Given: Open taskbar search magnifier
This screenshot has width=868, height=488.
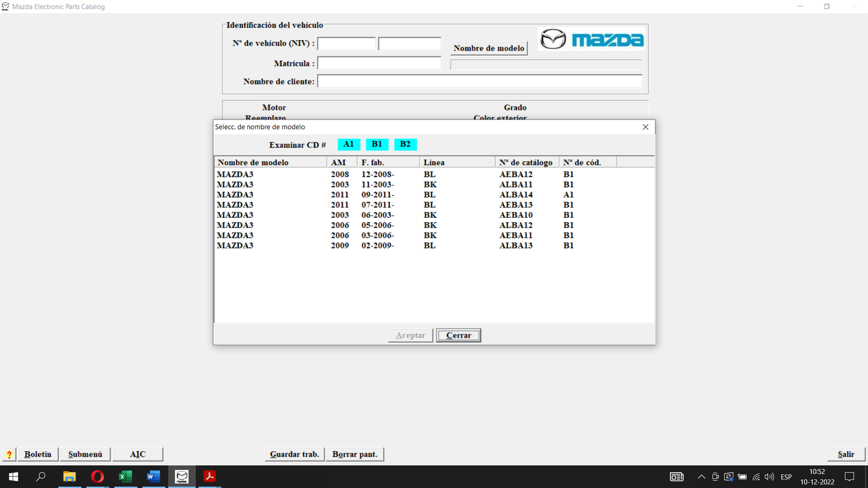Looking at the screenshot, I should [41, 477].
